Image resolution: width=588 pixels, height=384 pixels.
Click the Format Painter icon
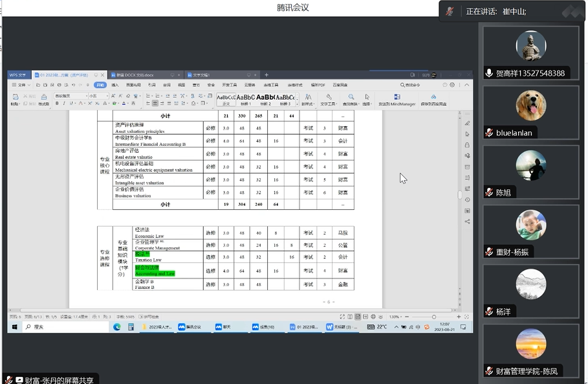[43, 99]
